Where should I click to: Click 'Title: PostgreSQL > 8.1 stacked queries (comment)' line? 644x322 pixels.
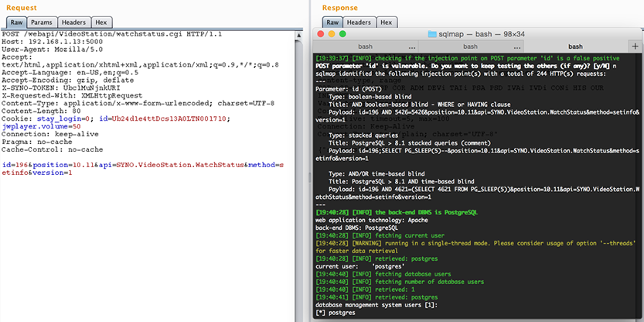(x=410, y=143)
